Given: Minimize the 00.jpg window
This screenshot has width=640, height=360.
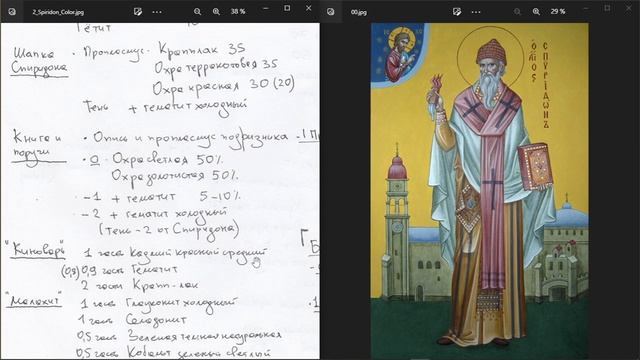Looking at the screenshot, I should coord(586,8).
